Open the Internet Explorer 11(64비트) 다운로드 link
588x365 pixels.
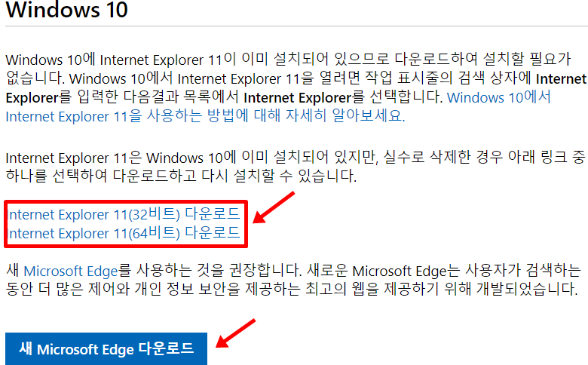point(124,233)
